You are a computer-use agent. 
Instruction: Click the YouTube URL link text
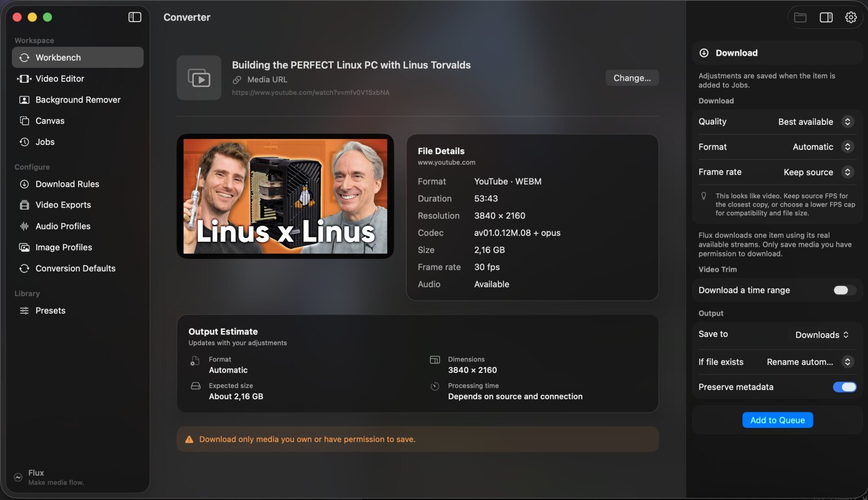point(310,93)
